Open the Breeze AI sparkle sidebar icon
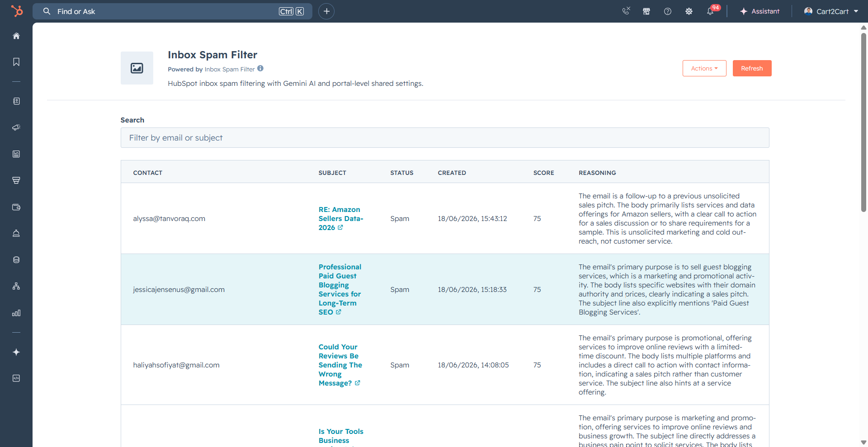This screenshot has height=447, width=868. click(16, 352)
